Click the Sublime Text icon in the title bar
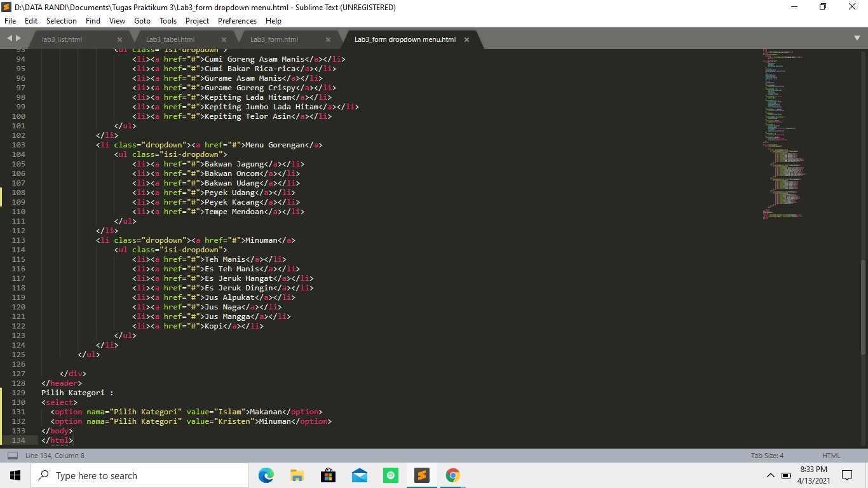 coord(6,7)
